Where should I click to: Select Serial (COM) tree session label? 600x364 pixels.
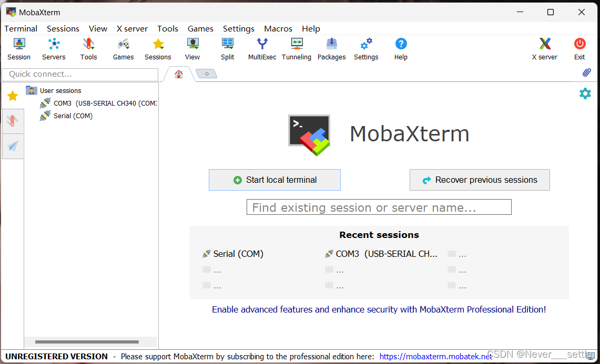click(x=73, y=116)
